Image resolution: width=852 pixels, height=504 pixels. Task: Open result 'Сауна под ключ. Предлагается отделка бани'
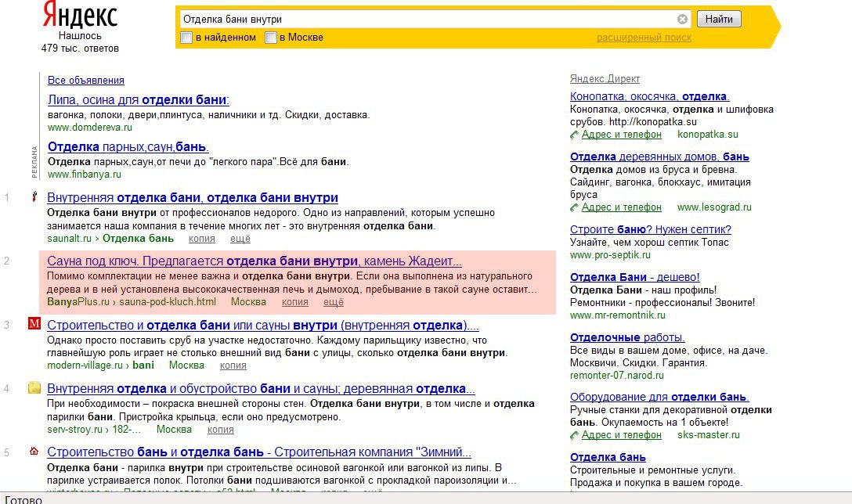pos(255,261)
